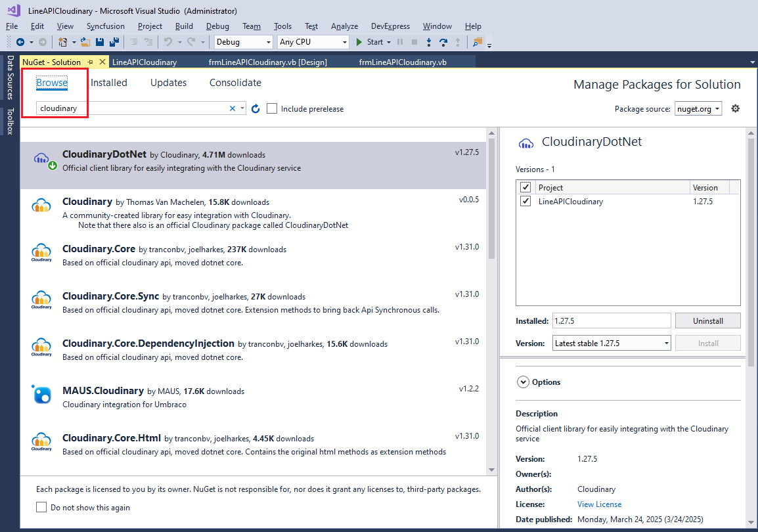
Task: Open the Start button dropdown arrow
Action: point(389,42)
